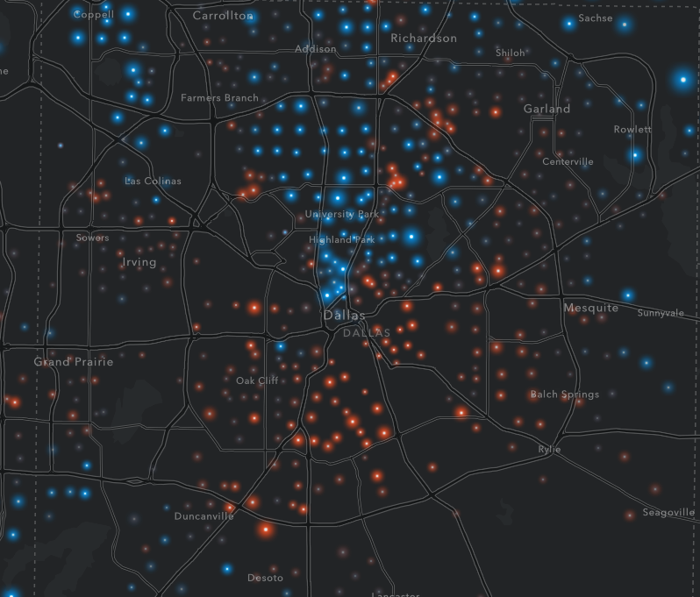The image size is (700, 597).
Task: Click bright blue point east of Highland Park
Action: coord(411,237)
